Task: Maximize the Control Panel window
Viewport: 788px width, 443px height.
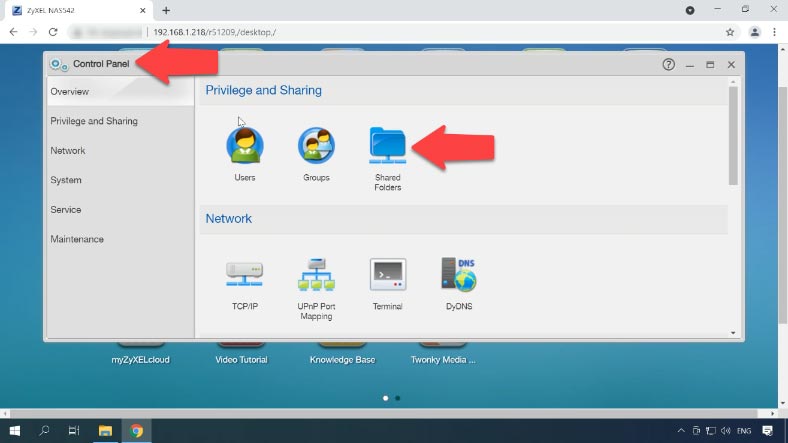Action: pos(710,64)
